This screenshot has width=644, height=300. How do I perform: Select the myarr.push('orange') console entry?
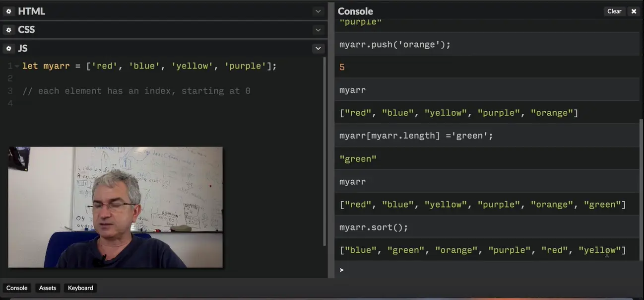[x=487, y=45]
